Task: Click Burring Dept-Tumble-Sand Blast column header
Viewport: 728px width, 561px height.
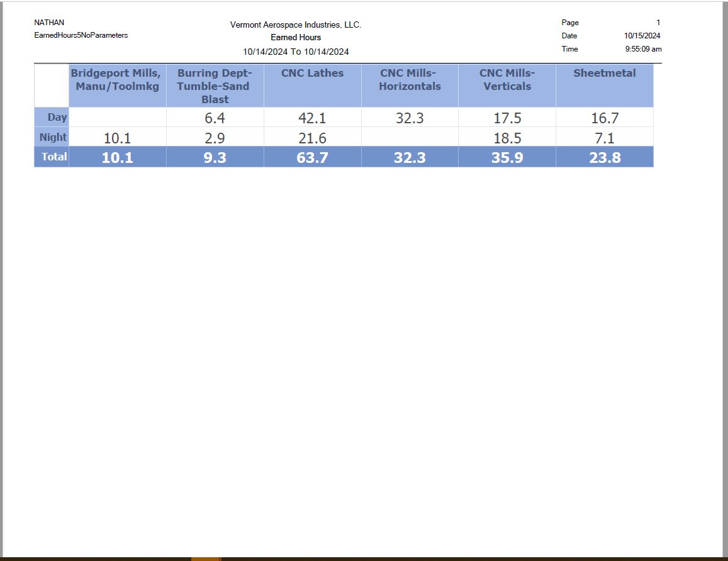Action: pos(215,86)
